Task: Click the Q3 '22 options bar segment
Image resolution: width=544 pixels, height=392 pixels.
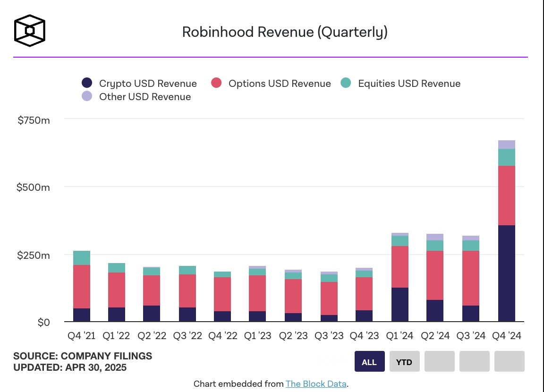Action: pos(187,291)
